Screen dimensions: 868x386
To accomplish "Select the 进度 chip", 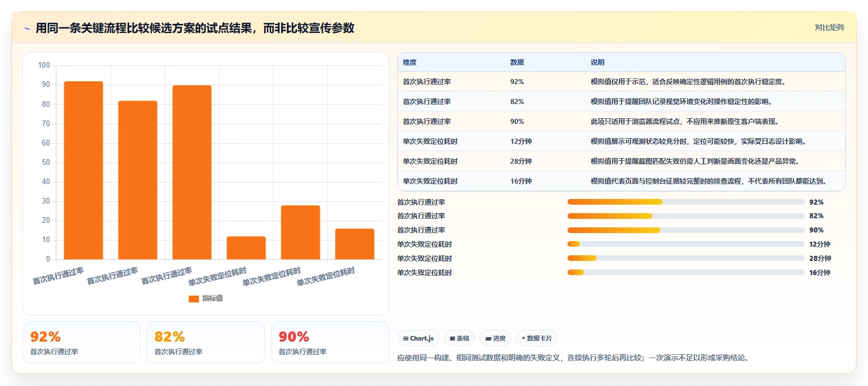I will click(495, 338).
